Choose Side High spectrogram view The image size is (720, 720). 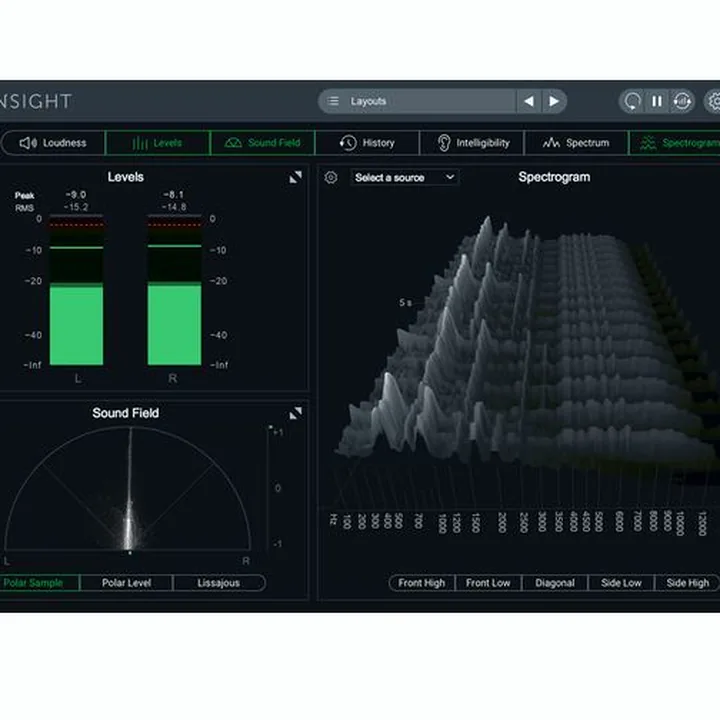687,583
